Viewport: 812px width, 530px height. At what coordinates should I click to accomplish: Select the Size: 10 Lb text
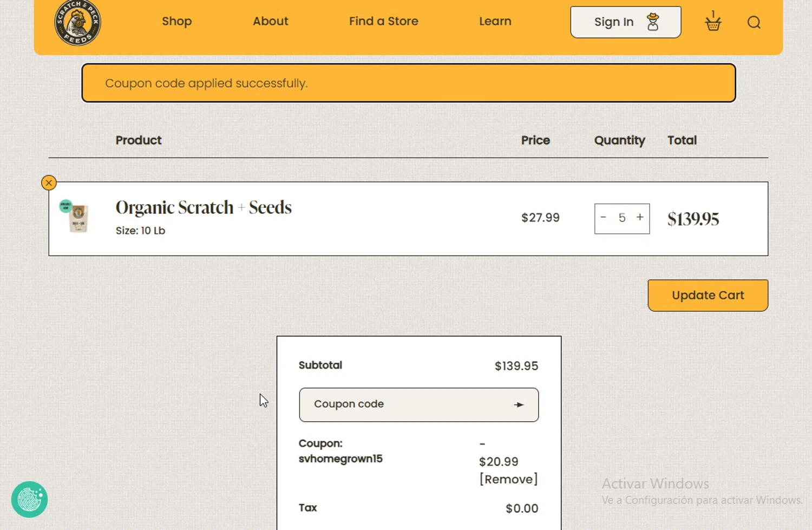140,231
